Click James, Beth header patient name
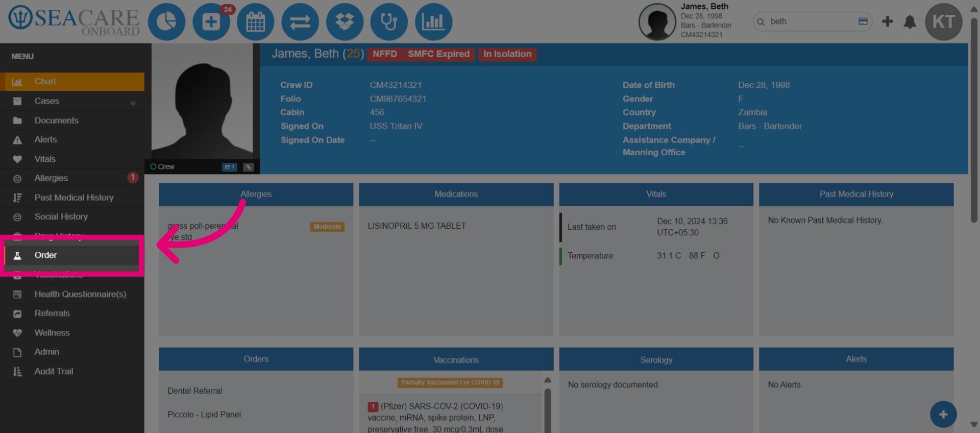The height and width of the screenshot is (433, 980). click(704, 7)
